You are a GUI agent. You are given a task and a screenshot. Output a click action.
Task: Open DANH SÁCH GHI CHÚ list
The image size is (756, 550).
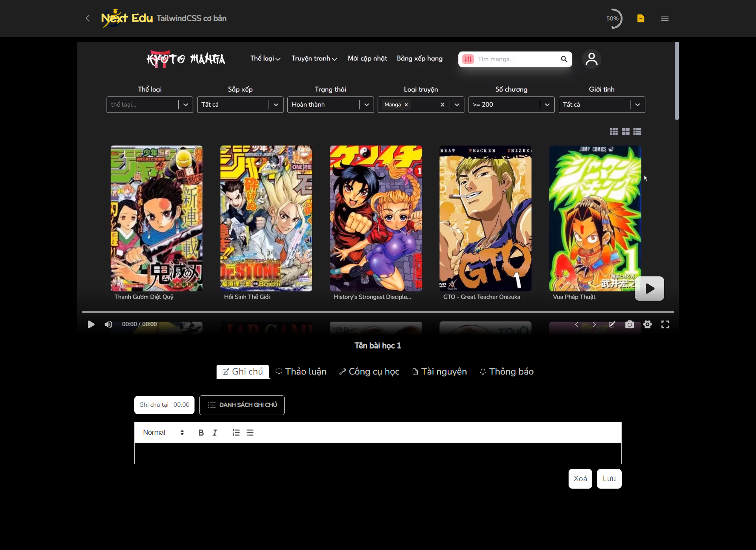point(242,405)
